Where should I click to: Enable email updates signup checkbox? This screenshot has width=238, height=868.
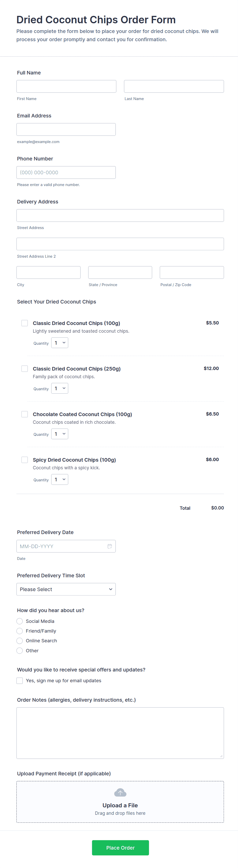[20, 680]
